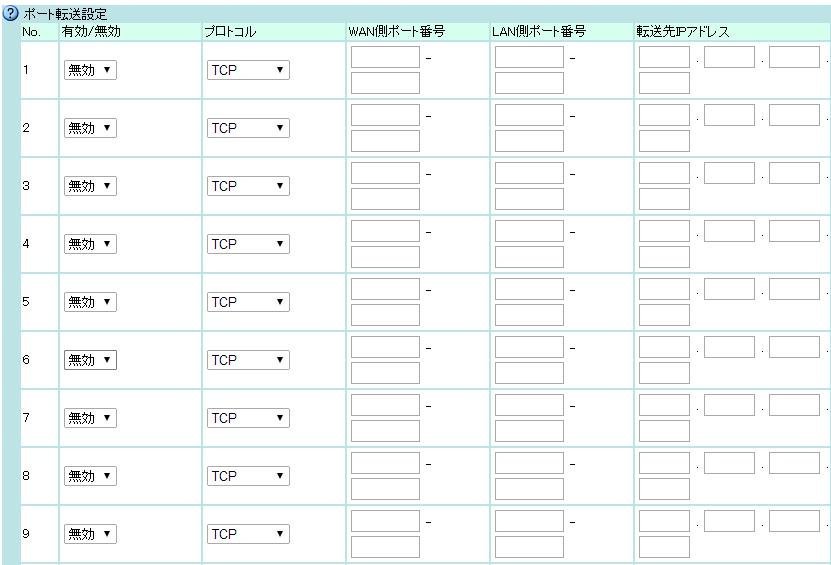The image size is (831, 565).
Task: Expand the TCP protocol dropdown in row 9
Action: click(248, 534)
